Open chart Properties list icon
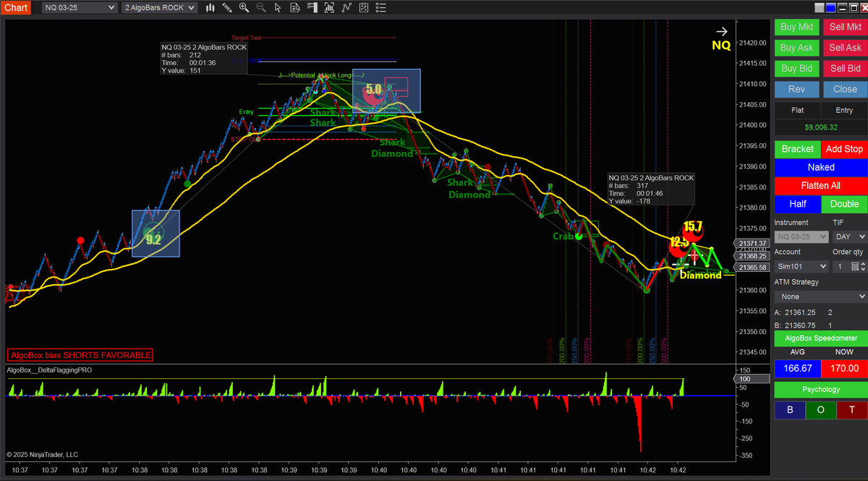 (x=380, y=8)
